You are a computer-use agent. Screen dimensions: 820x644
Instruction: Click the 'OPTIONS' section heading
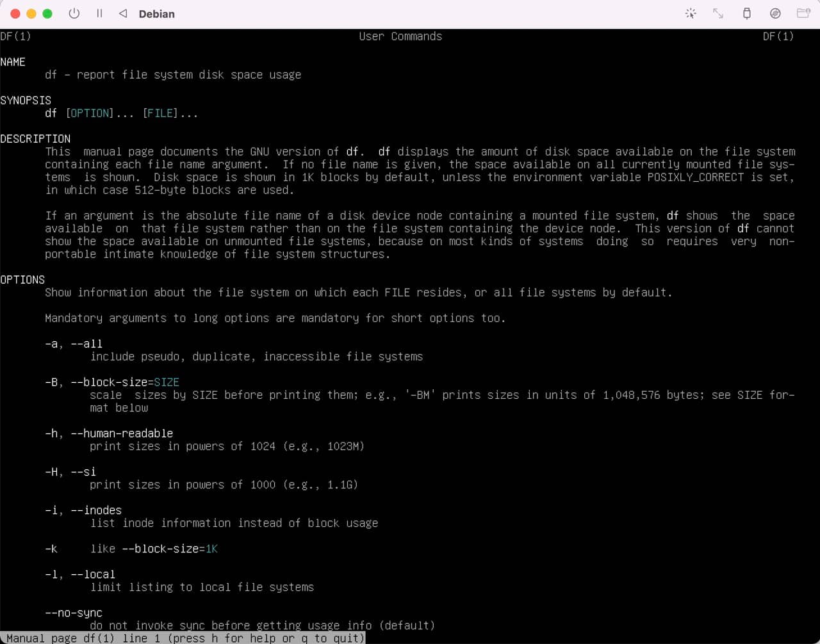[22, 280]
